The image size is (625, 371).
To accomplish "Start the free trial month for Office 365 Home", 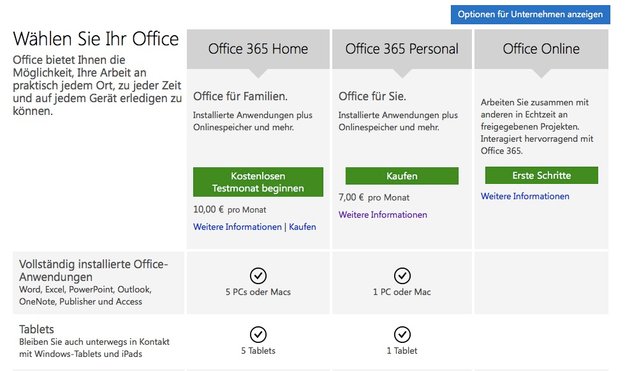I will (258, 182).
